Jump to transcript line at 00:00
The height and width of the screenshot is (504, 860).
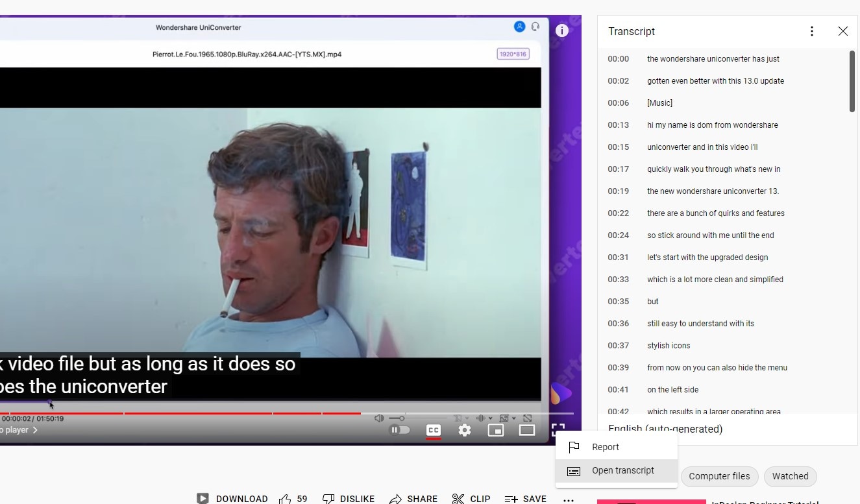[x=723, y=59]
